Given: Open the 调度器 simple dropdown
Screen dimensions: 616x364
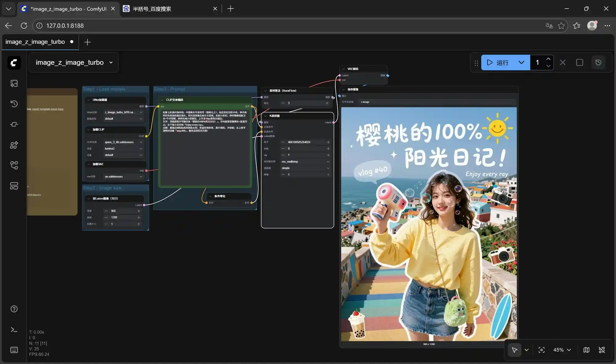Looking at the screenshot, I should 328,168.
